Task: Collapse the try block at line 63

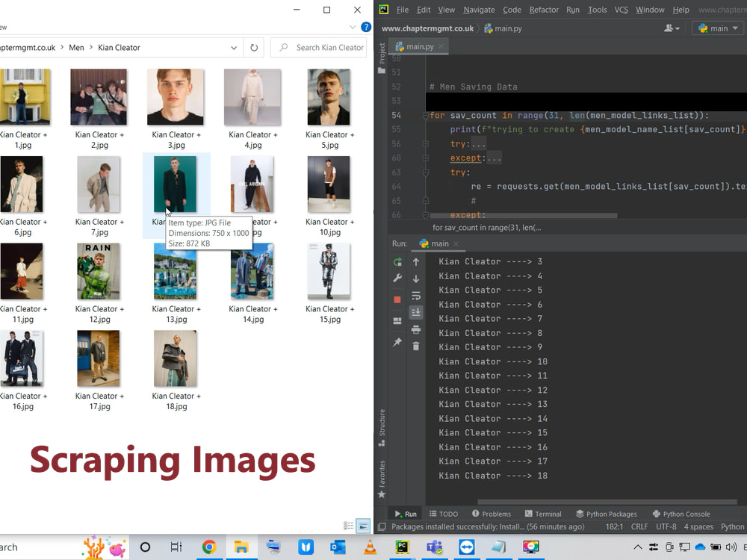Action: tap(426, 172)
